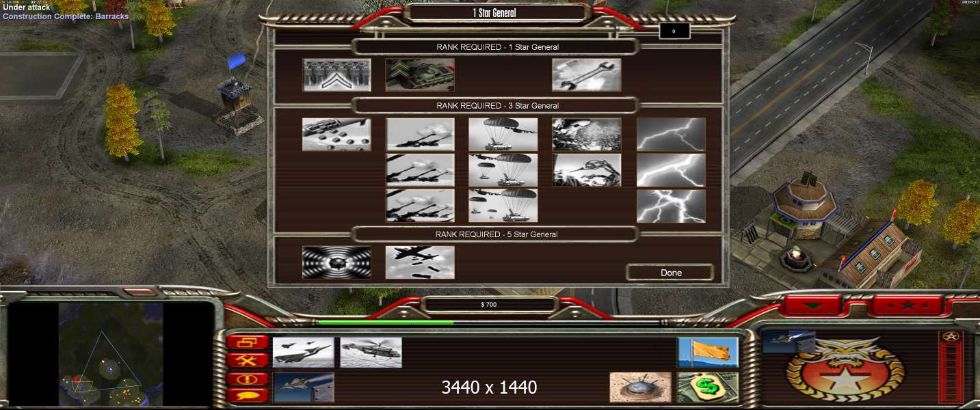Click the red overlapping-windows button
The height and width of the screenshot is (410, 980).
pyautogui.click(x=248, y=342)
